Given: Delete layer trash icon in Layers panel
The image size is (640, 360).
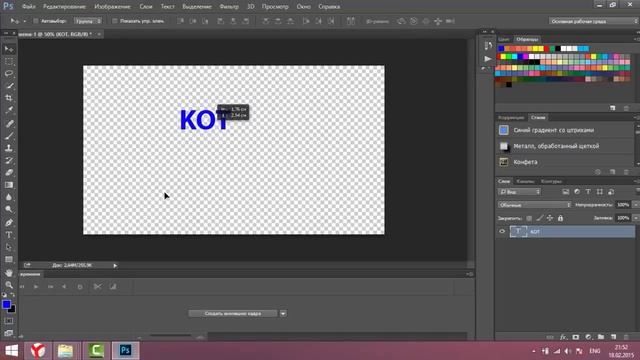Looking at the screenshot, I should (627, 337).
